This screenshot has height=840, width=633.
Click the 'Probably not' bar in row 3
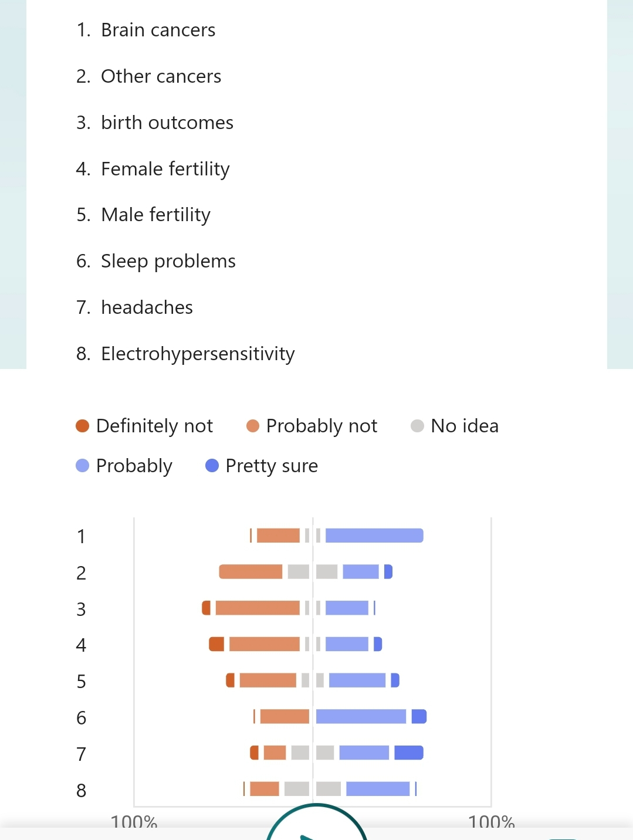point(258,608)
